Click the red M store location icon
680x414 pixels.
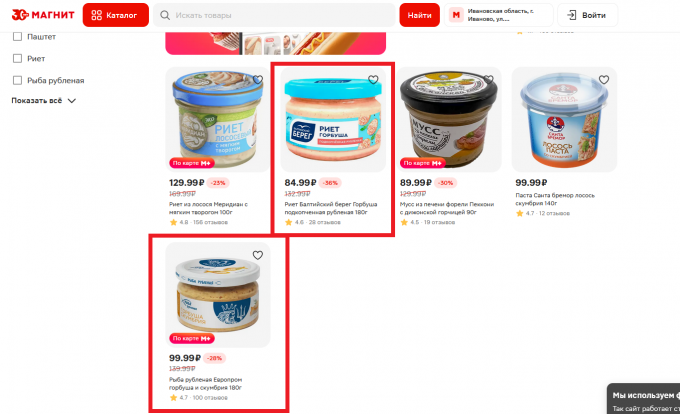pyautogui.click(x=456, y=15)
